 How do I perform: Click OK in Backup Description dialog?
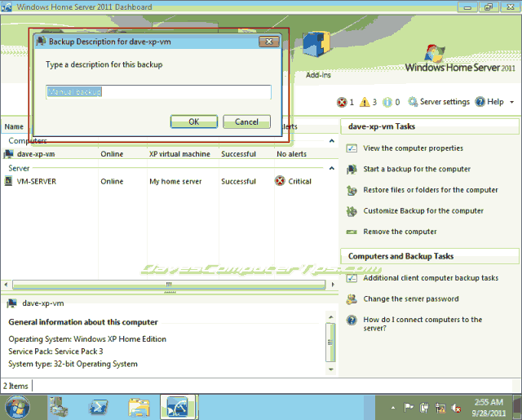194,122
